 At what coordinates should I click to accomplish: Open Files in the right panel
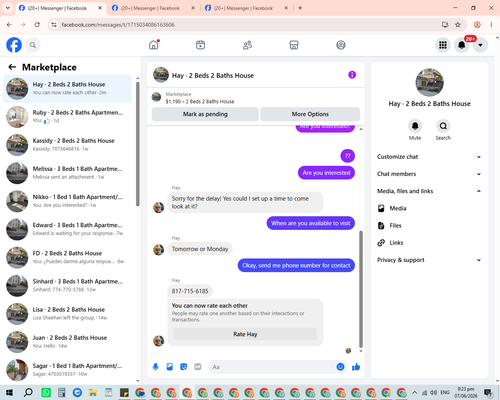pyautogui.click(x=430, y=225)
